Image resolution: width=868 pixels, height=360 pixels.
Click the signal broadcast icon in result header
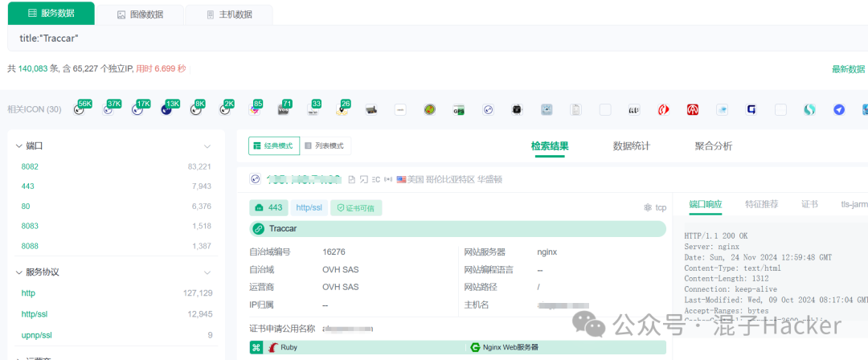(x=388, y=179)
